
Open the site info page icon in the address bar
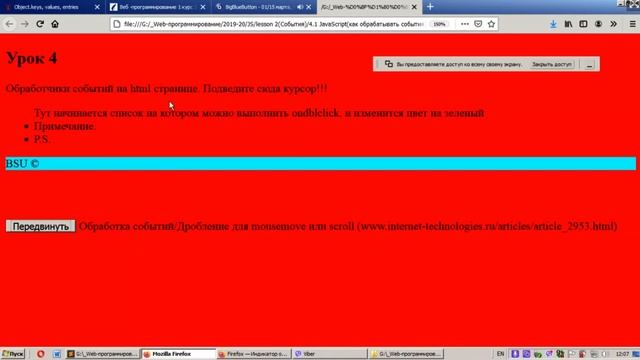click(117, 24)
